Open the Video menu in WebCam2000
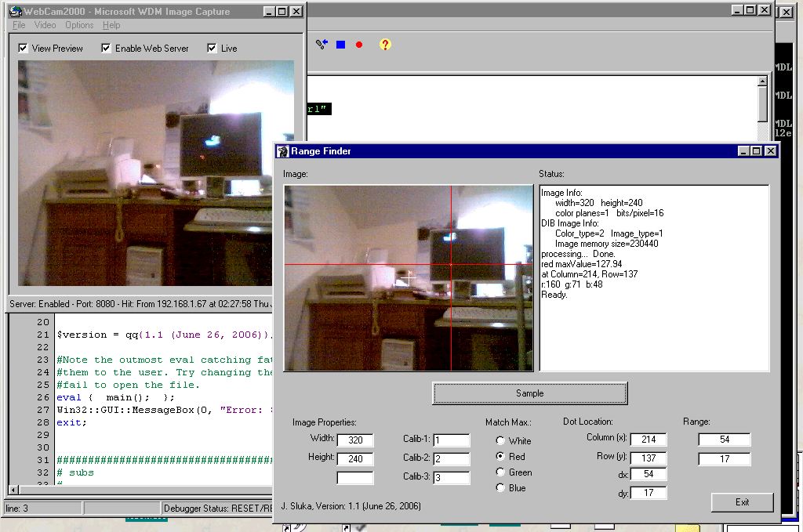This screenshot has height=532, width=803. 45,25
